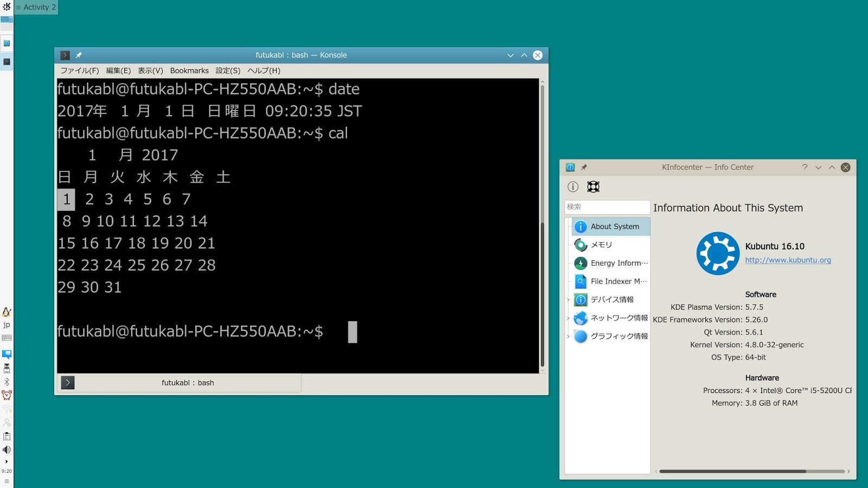Expand hidden system tray icons arrow

[7, 461]
